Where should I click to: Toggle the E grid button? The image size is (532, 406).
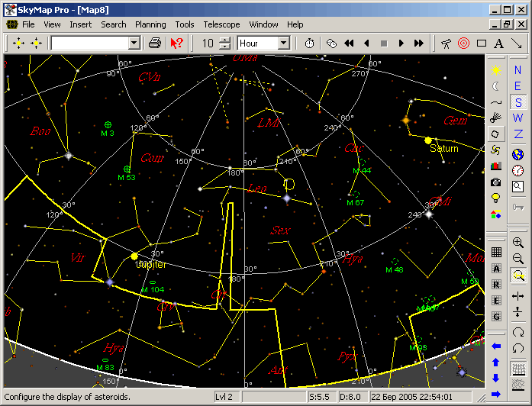(496, 300)
